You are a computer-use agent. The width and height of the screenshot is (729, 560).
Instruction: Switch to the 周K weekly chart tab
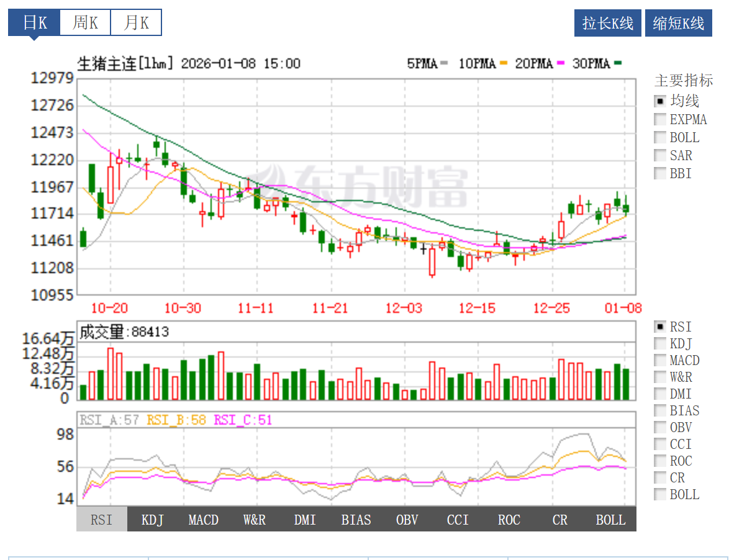85,23
